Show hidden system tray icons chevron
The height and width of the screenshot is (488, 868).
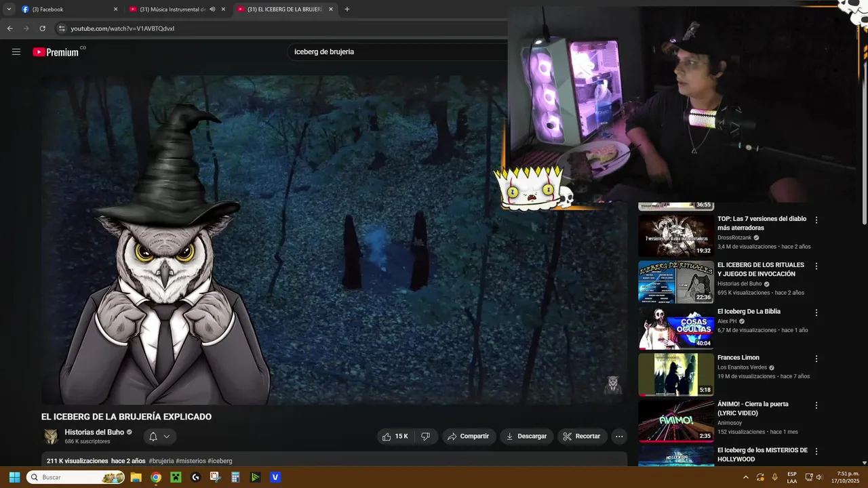pyautogui.click(x=746, y=477)
